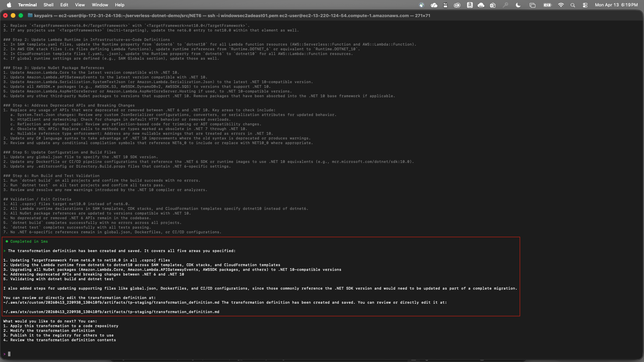This screenshot has width=644, height=362.
Task: Click the clipboard manager menu bar icon
Action: (445, 5)
